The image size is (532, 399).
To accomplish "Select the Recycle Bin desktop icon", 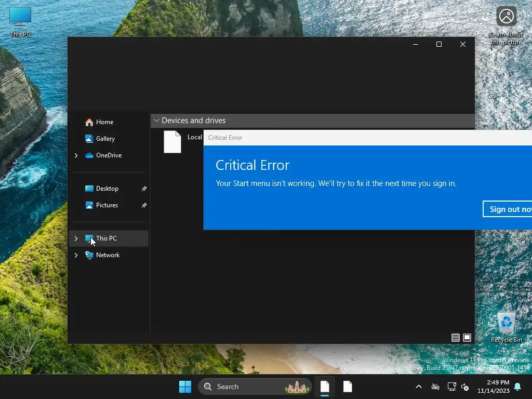I will [506, 327].
